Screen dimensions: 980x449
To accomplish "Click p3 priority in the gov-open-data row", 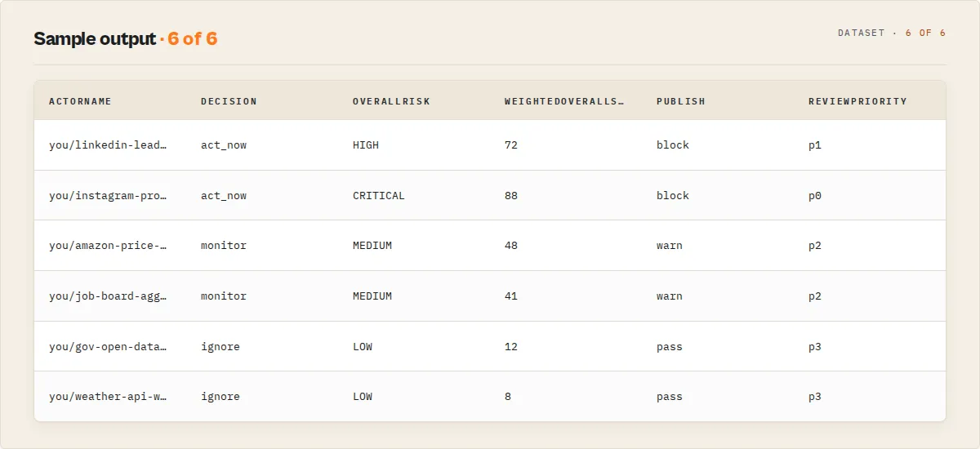I will (x=815, y=347).
